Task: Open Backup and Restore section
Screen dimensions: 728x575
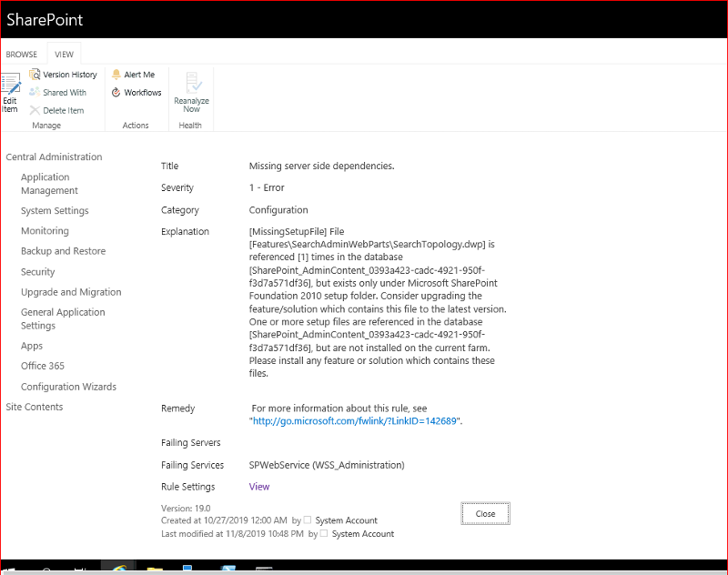Action: (66, 250)
